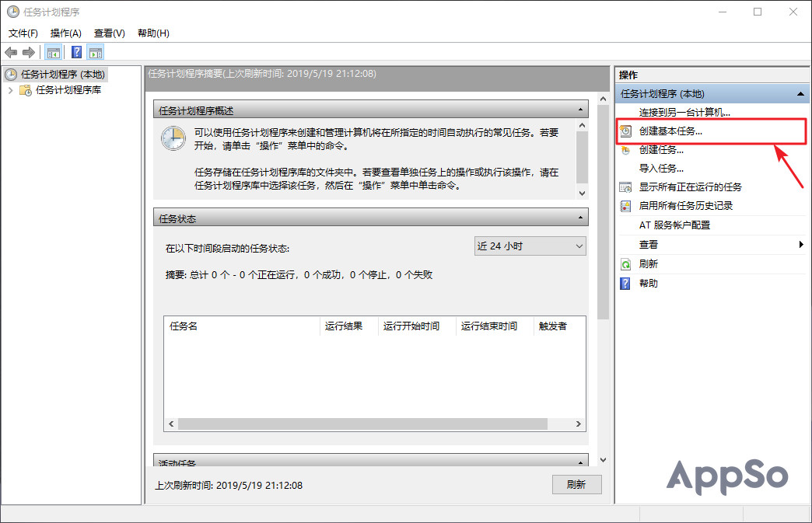Click 刷新 in the Actions pane
This screenshot has height=523, width=812.
[x=649, y=264]
